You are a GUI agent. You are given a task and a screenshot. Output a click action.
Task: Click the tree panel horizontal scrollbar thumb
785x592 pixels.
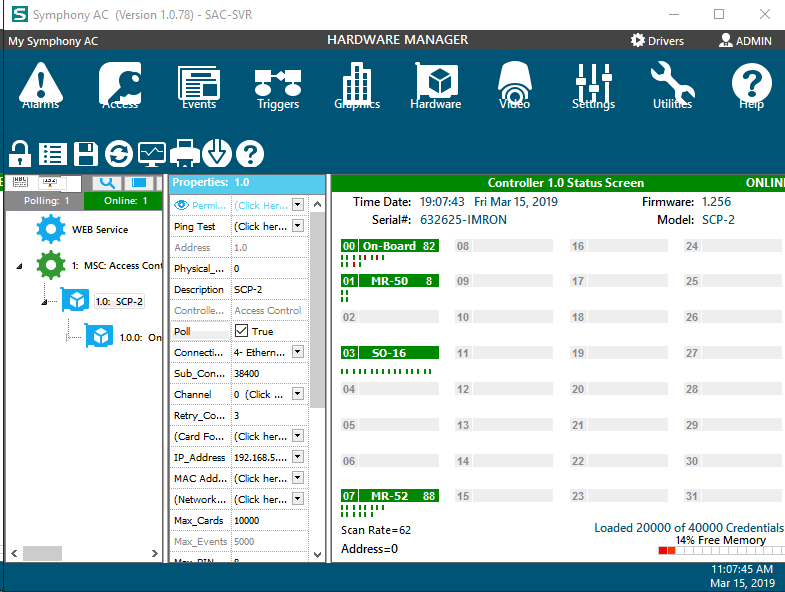tap(43, 553)
